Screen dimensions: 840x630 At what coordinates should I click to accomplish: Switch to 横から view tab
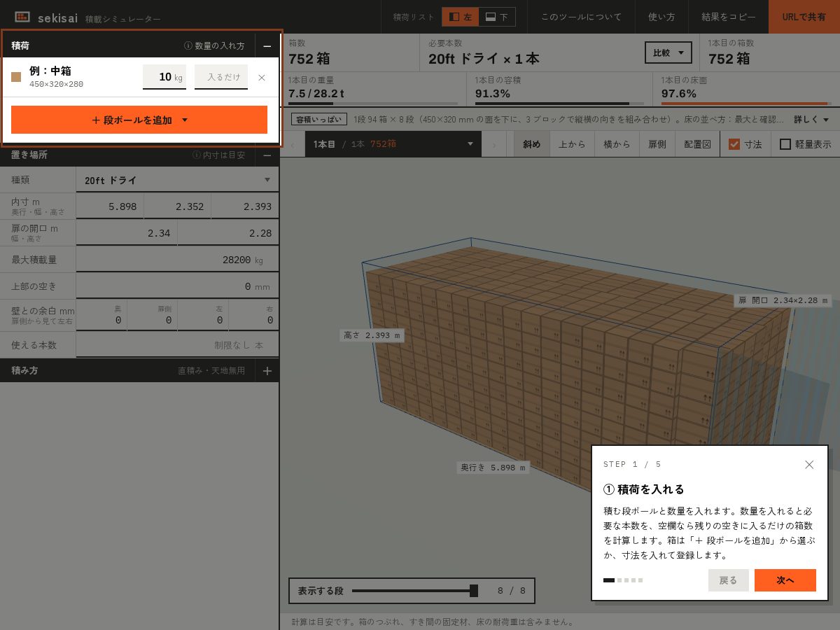tap(617, 144)
